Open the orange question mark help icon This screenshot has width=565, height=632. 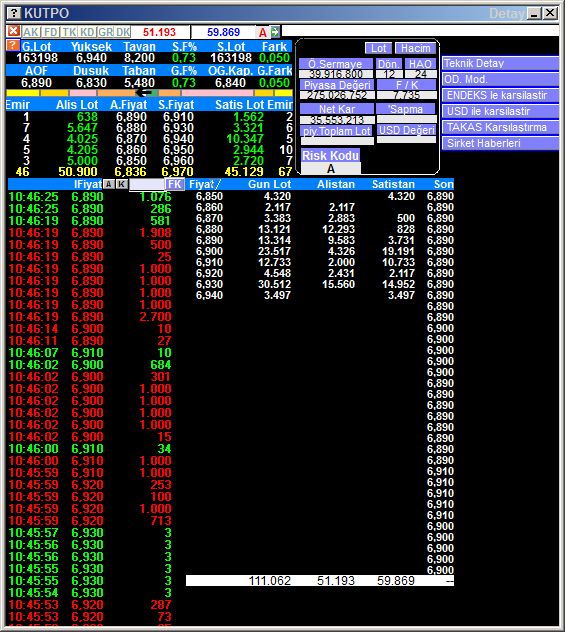[13, 45]
